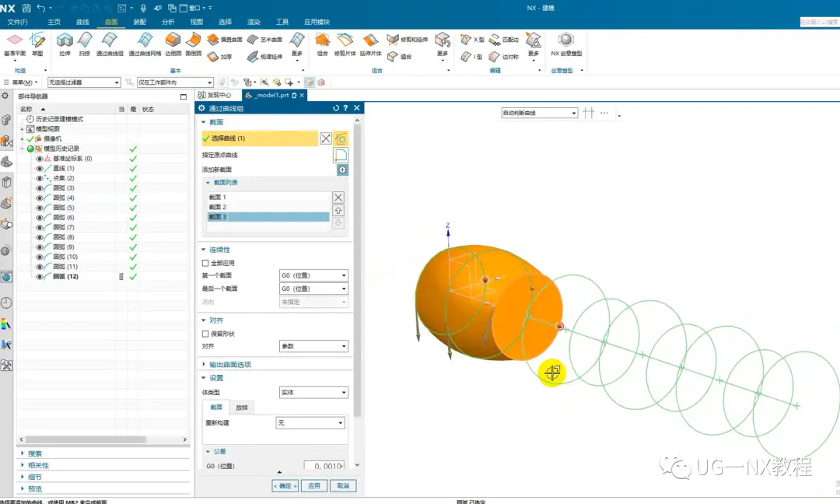Switch to the 放样 tab in settings
Image resolution: width=840 pixels, height=504 pixels.
pos(242,408)
